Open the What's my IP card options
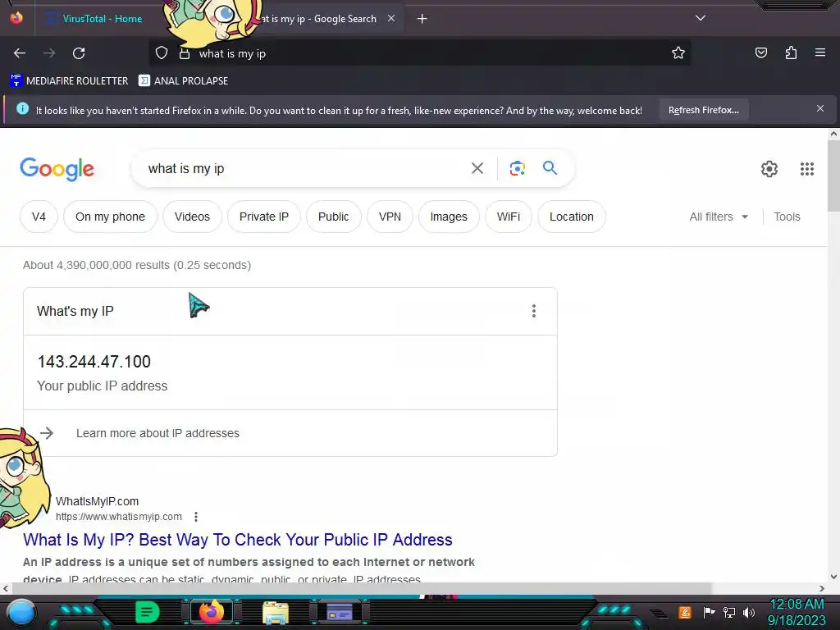The width and height of the screenshot is (840, 630). 533,311
